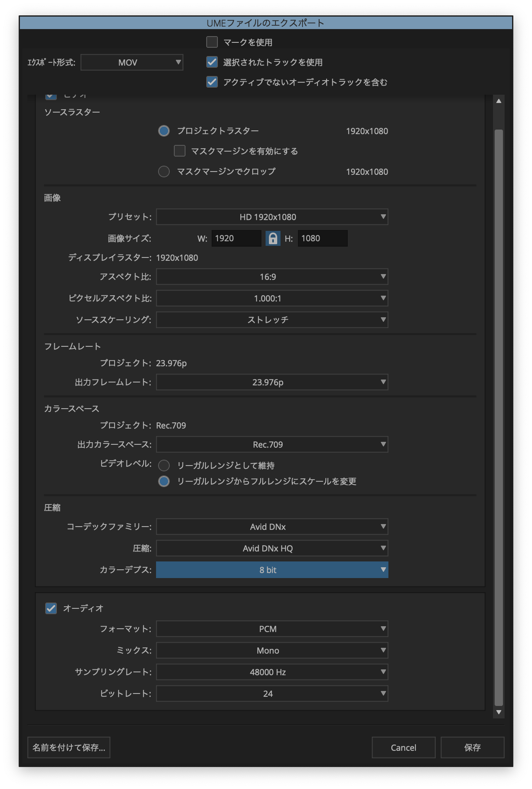
Task: Open the プリセット HD 1920x1080 dropdown
Action: tap(272, 217)
